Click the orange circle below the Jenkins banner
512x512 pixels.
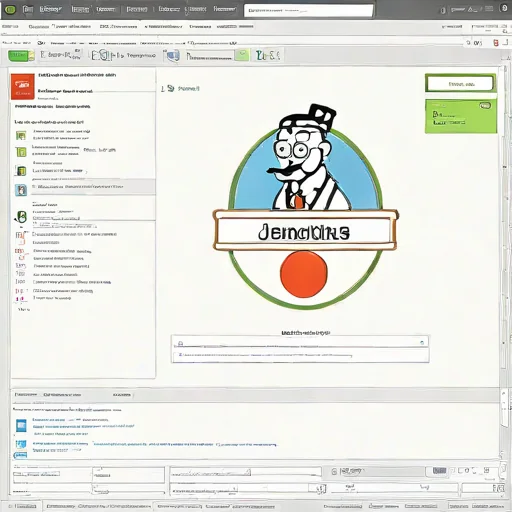click(x=304, y=274)
